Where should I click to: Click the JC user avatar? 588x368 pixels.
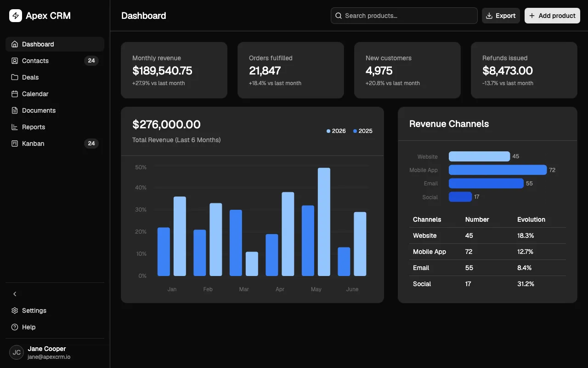pyautogui.click(x=17, y=352)
